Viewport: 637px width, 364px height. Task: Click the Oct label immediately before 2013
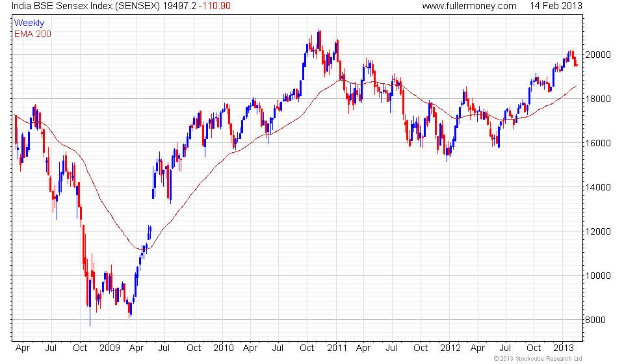pyautogui.click(x=534, y=348)
